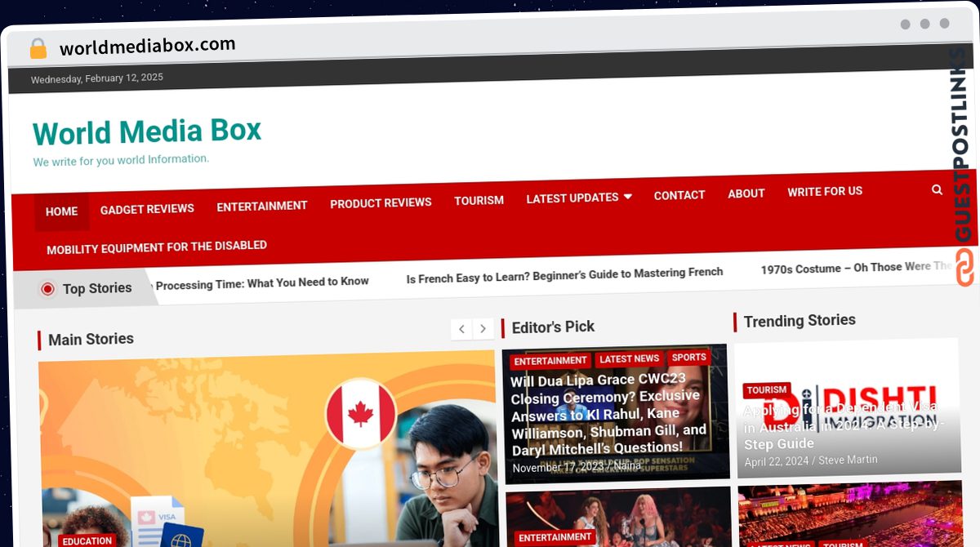Screen dimensions: 980x547
Task: Click the Wednesday, February 12, 2025 date
Action: pos(96,78)
